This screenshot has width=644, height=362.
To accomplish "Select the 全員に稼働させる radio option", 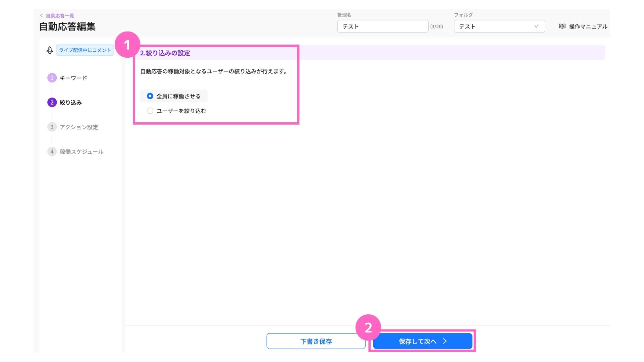I will (x=150, y=96).
